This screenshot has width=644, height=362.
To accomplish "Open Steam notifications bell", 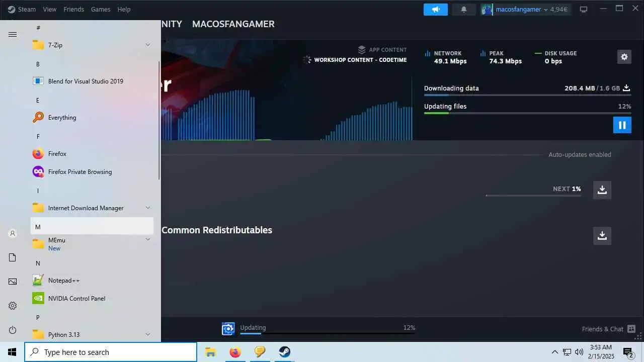I will click(464, 10).
